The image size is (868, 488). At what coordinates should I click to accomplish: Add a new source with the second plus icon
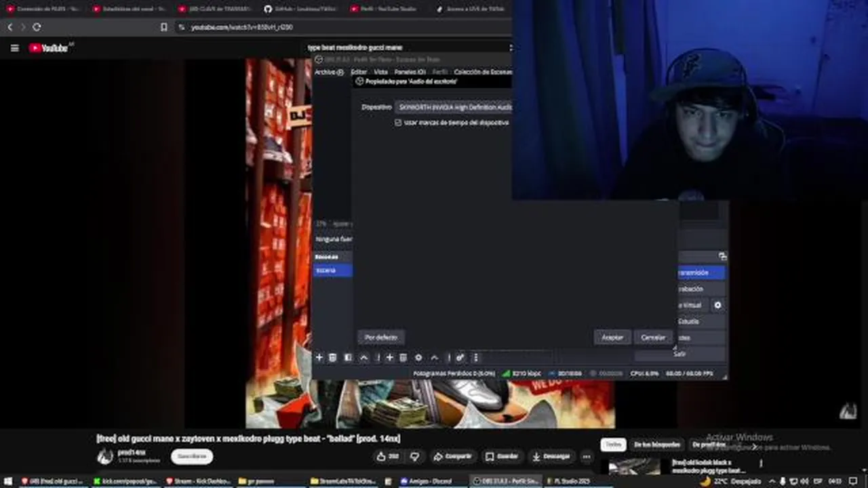click(x=389, y=357)
